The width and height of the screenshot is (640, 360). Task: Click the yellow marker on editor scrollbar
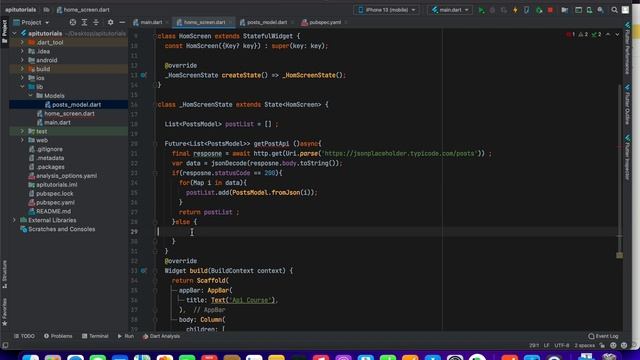[619, 255]
